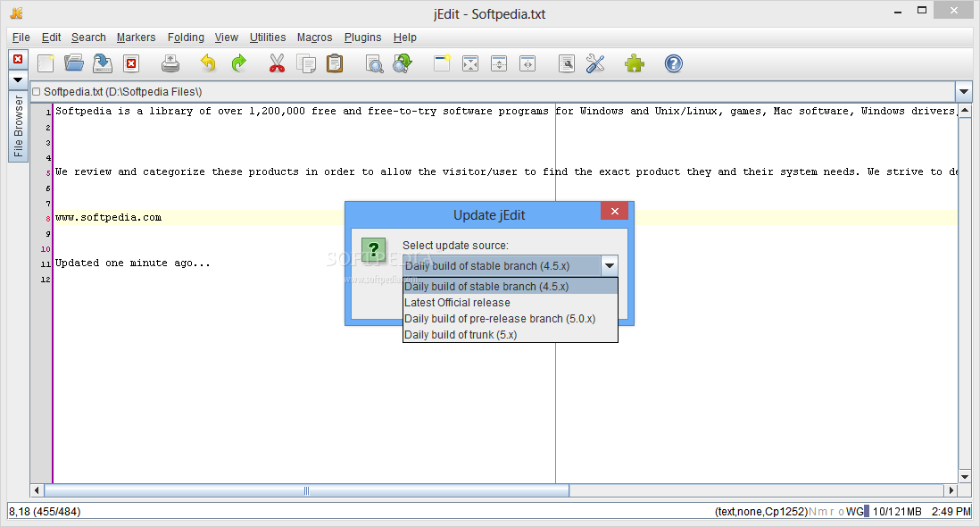Click 10/121MB memory status indicator
The height and width of the screenshot is (527, 980).
click(x=897, y=512)
